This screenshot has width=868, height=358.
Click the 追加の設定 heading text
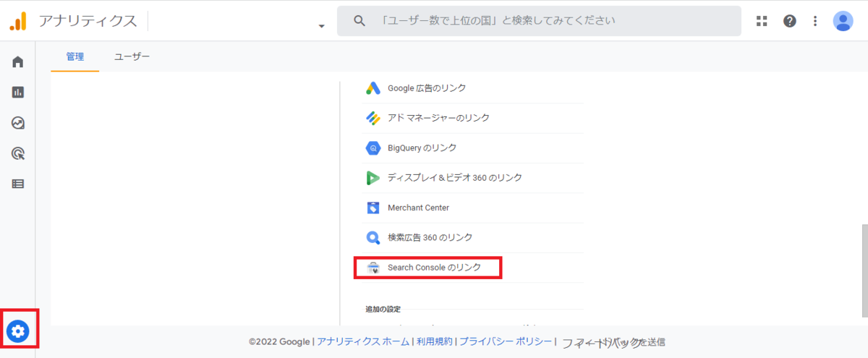pyautogui.click(x=383, y=309)
